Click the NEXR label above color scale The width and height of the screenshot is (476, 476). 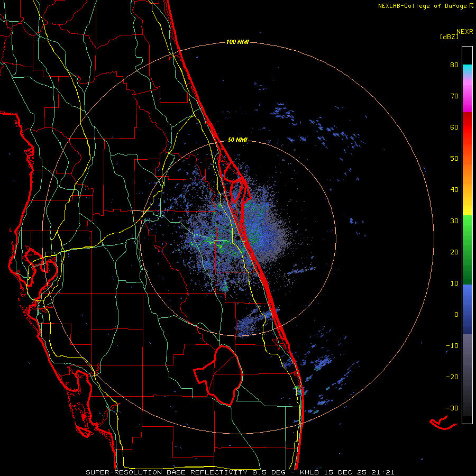coord(465,32)
